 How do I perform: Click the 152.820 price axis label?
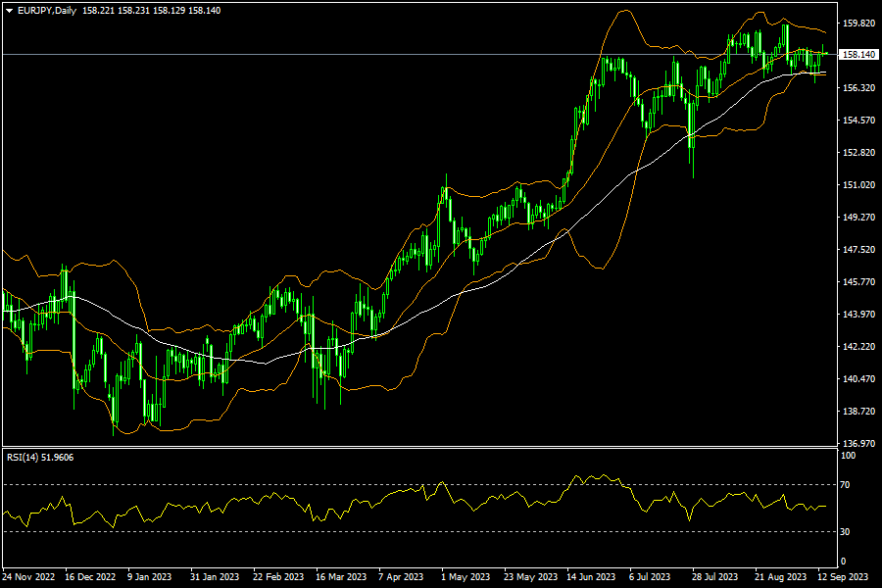859,152
